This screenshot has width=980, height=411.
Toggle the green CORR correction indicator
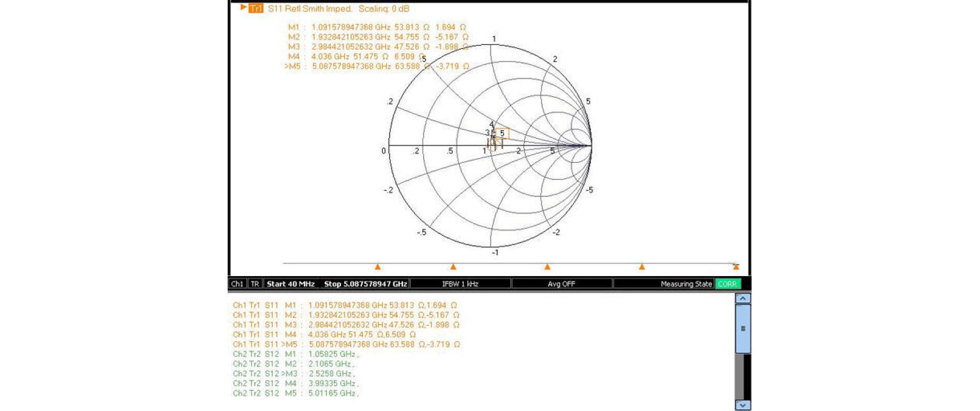coord(727,284)
